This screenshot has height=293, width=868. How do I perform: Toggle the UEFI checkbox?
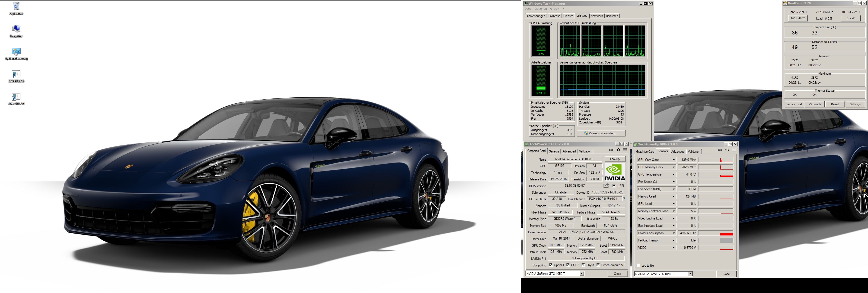(614, 186)
